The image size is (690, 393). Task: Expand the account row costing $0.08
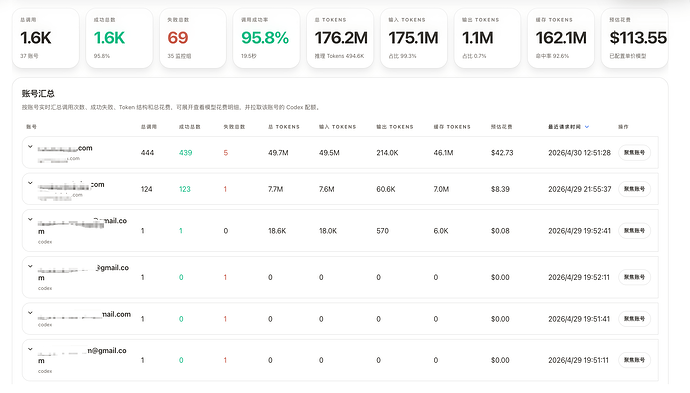pyautogui.click(x=30, y=219)
